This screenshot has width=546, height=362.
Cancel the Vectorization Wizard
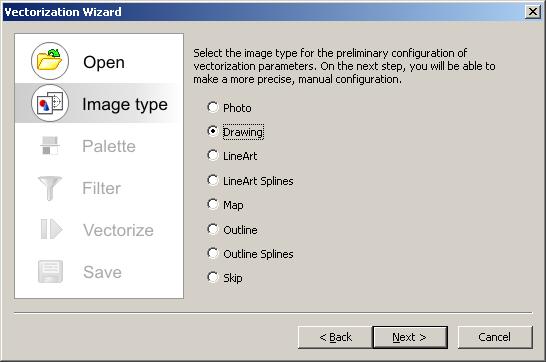pos(495,337)
